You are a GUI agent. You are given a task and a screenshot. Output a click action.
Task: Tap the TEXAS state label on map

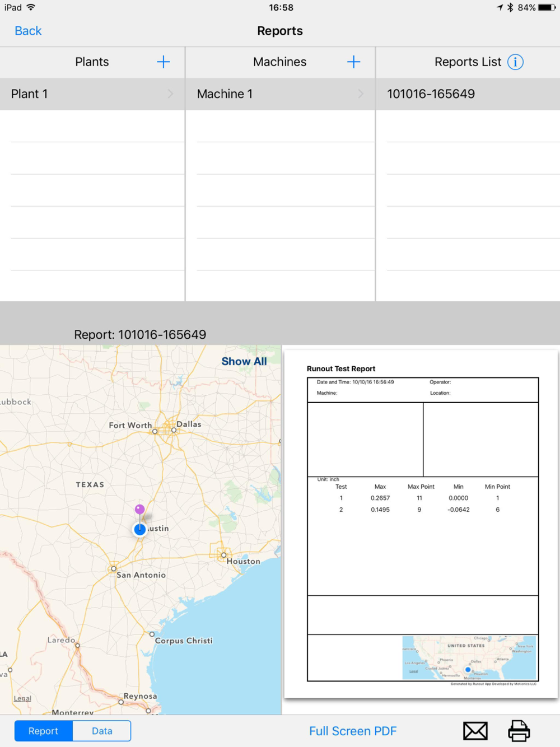pos(90,484)
